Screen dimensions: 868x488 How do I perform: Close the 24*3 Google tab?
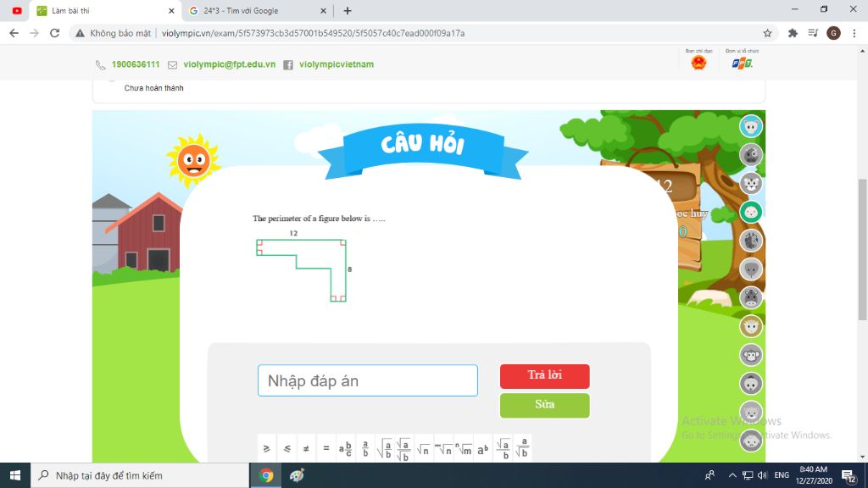323,10
